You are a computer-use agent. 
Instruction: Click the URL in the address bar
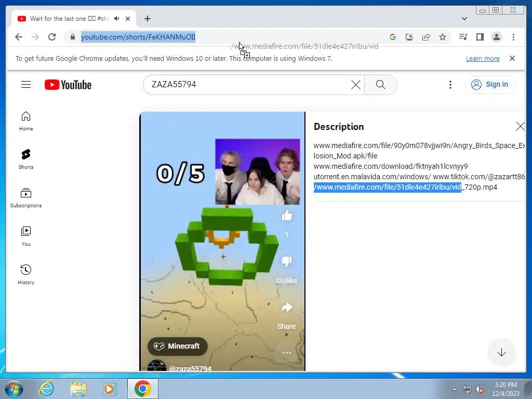(x=138, y=37)
